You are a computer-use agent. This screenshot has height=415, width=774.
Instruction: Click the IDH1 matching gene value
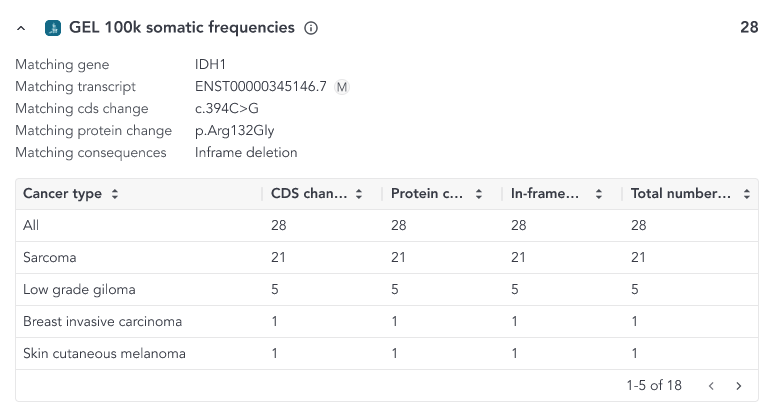click(211, 65)
